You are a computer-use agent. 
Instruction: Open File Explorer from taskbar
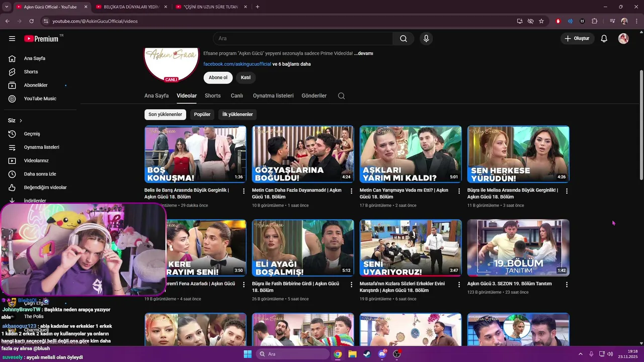pos(352,354)
